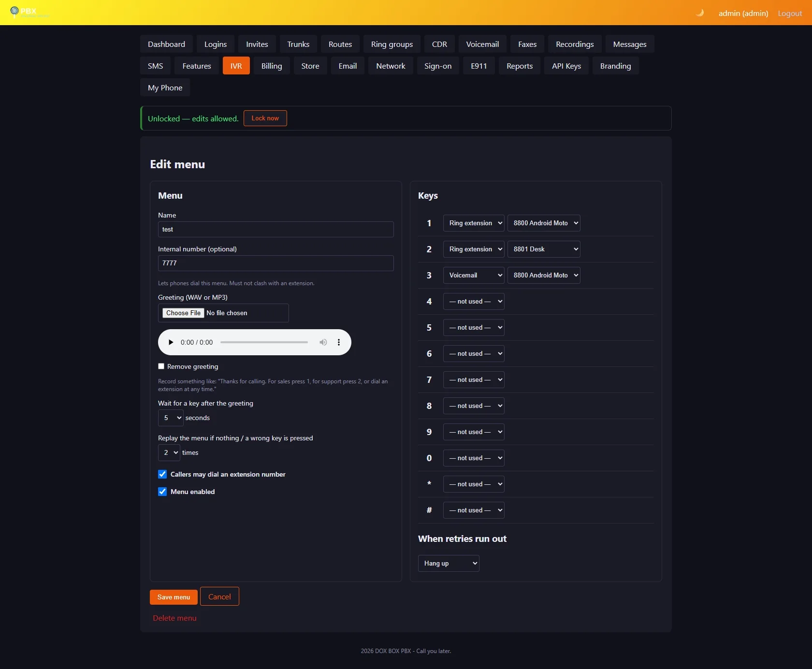
Task: Uncheck the Menu enabled checkbox
Action: point(162,492)
